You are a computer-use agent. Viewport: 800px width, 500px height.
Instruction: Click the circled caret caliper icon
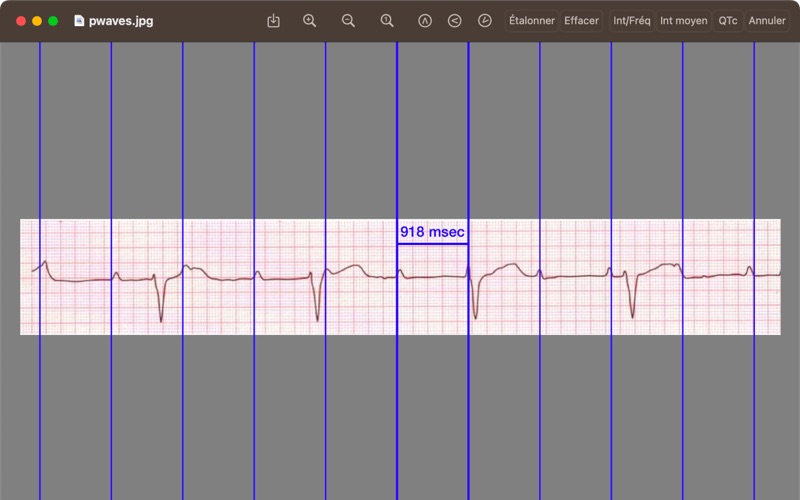click(x=425, y=21)
